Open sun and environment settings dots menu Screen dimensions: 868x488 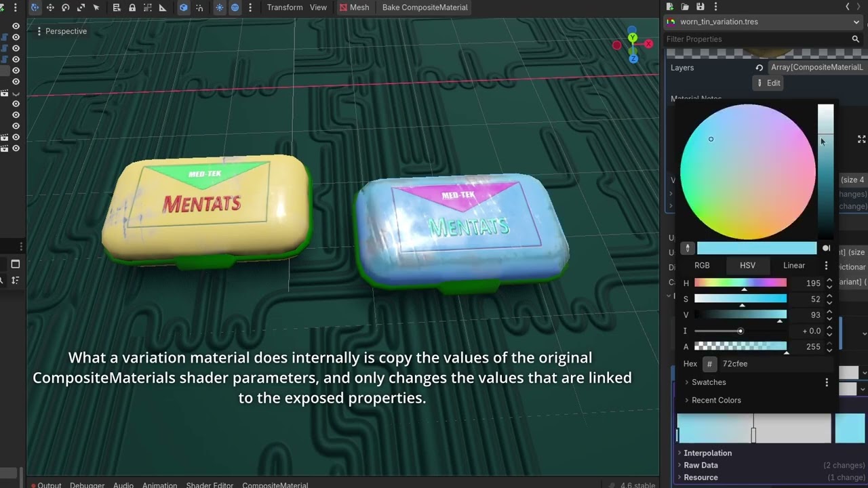point(250,7)
